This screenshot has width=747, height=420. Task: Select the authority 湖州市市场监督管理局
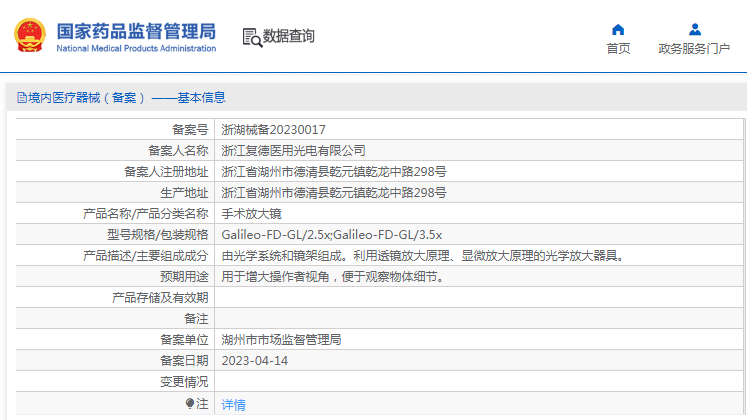281,340
